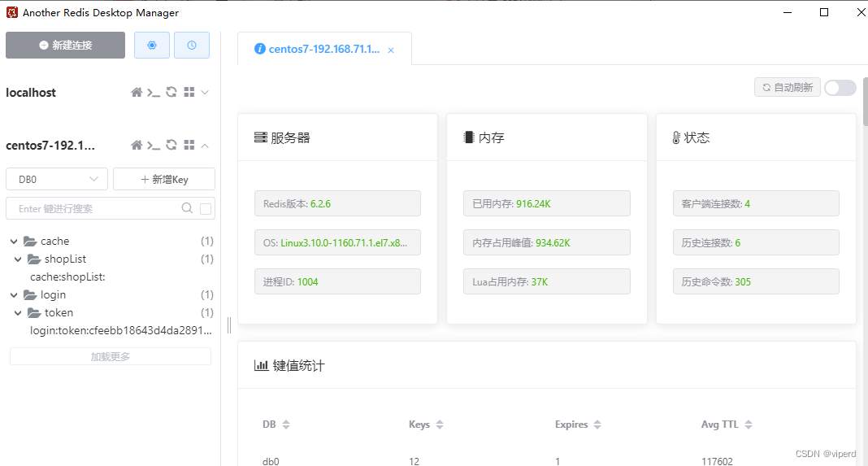
Task: Click the db0 table row cell
Action: (x=271, y=461)
